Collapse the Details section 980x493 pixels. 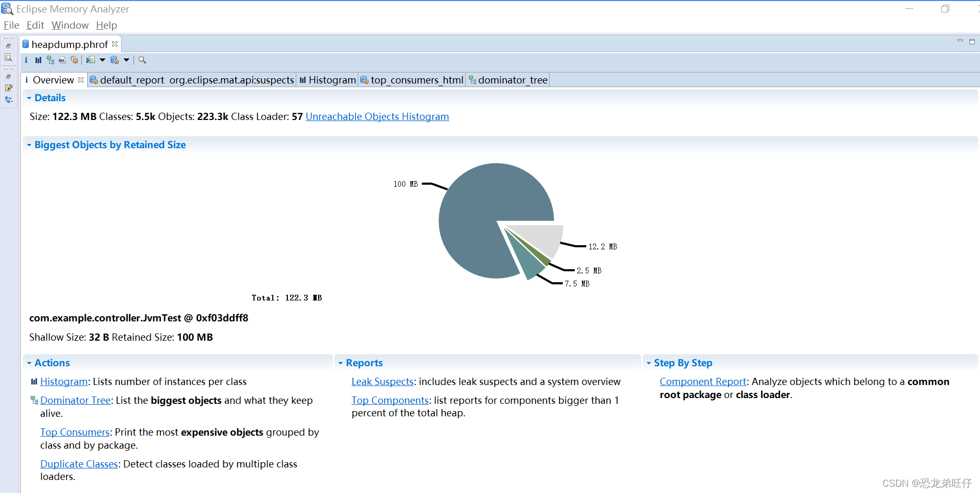(x=30, y=98)
